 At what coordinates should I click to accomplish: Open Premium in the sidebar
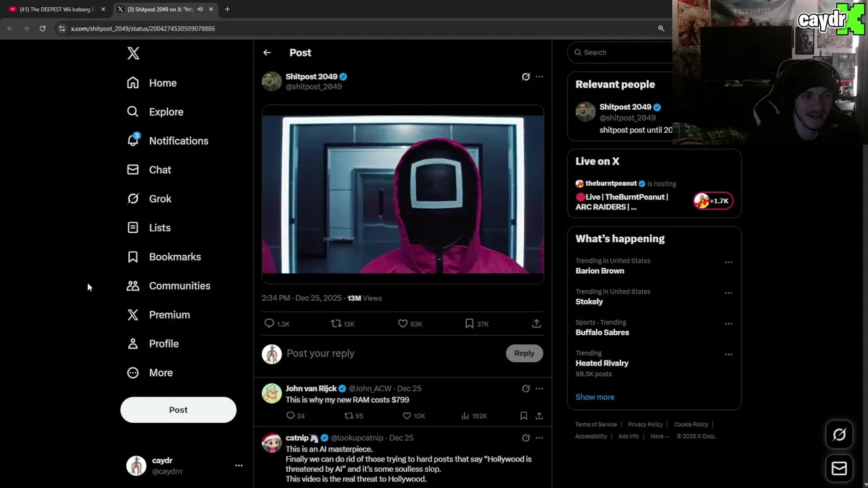[159, 314]
